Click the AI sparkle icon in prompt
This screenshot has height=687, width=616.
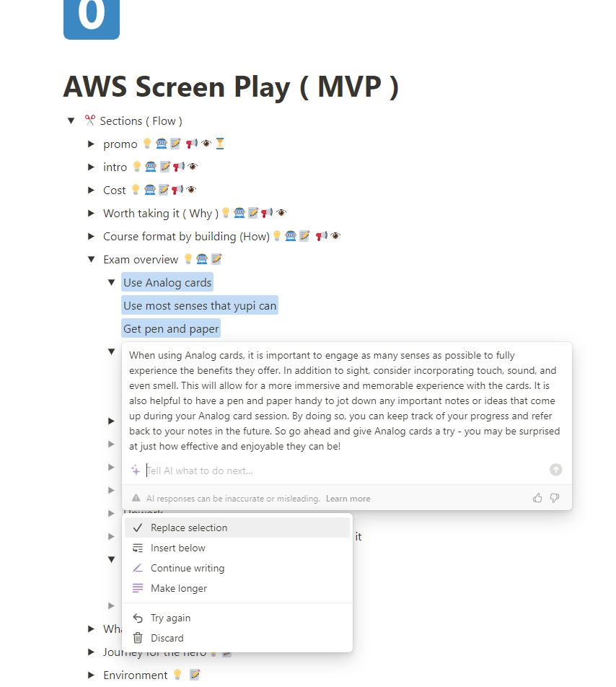[x=136, y=470]
